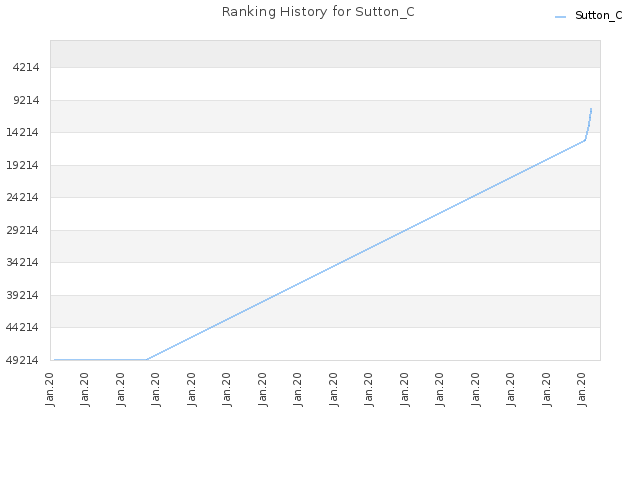The image size is (640, 480).
Task: Click the y-axis label 24214
Action: pyautogui.click(x=22, y=198)
